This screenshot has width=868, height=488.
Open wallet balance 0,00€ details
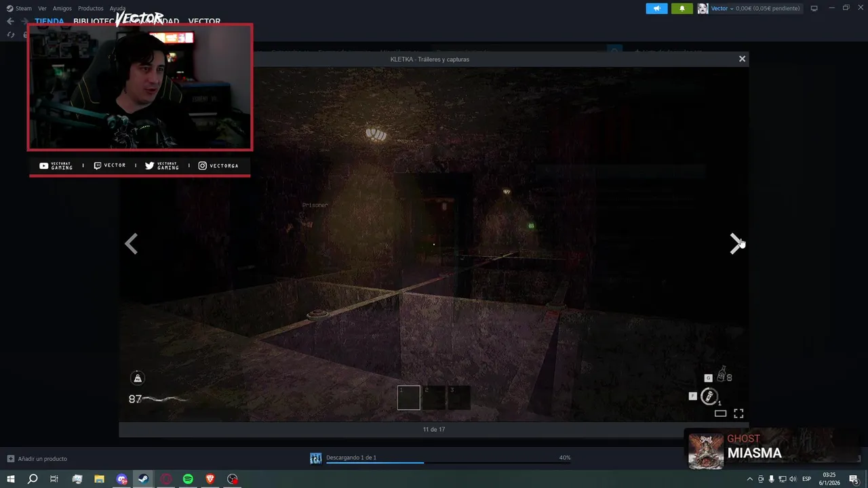(x=768, y=8)
